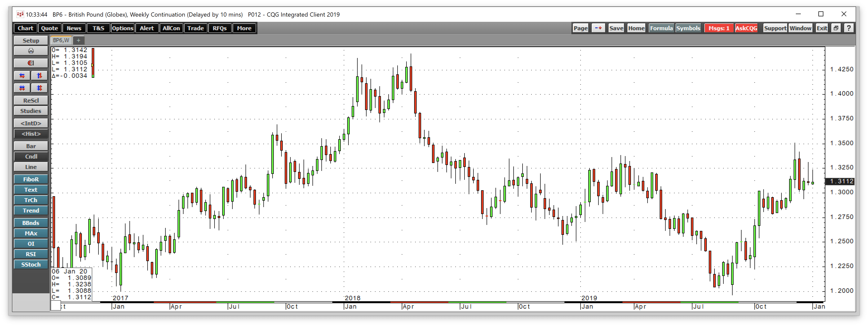
Task: Click the restore windows icon beside Exit
Action: (836, 28)
